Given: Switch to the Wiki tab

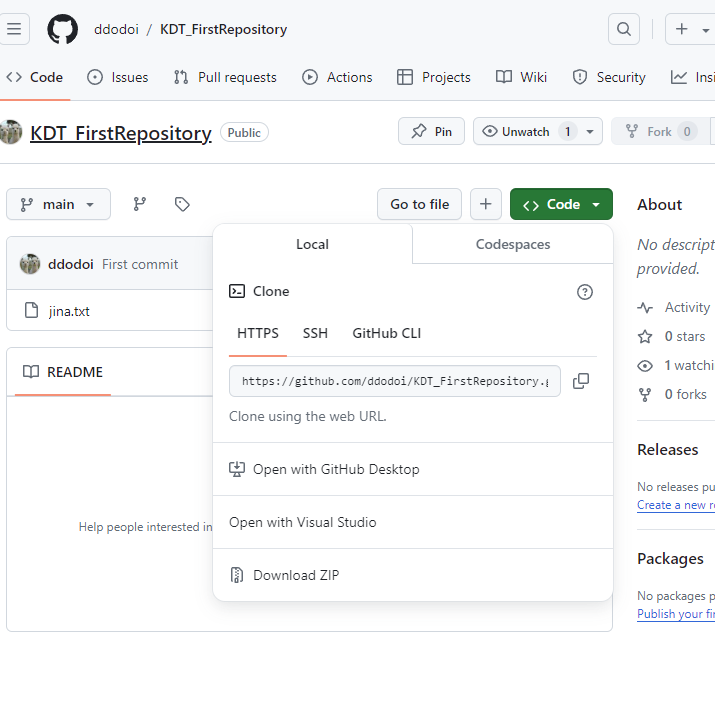Looking at the screenshot, I should click(521, 77).
